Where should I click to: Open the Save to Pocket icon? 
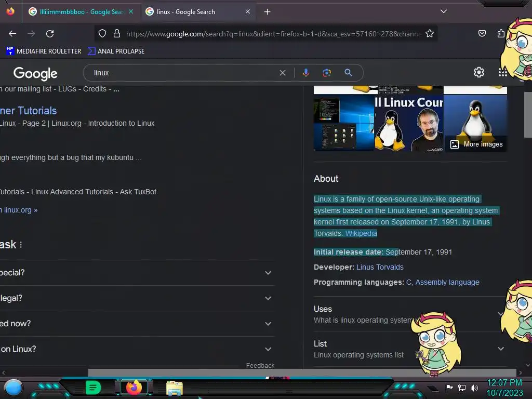pos(482,33)
